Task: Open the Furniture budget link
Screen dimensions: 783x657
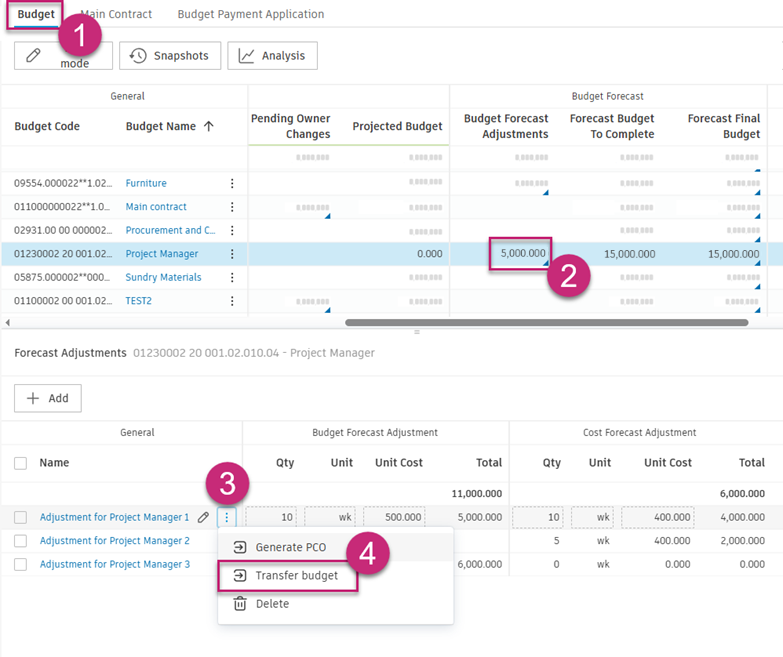Action: pos(146,183)
